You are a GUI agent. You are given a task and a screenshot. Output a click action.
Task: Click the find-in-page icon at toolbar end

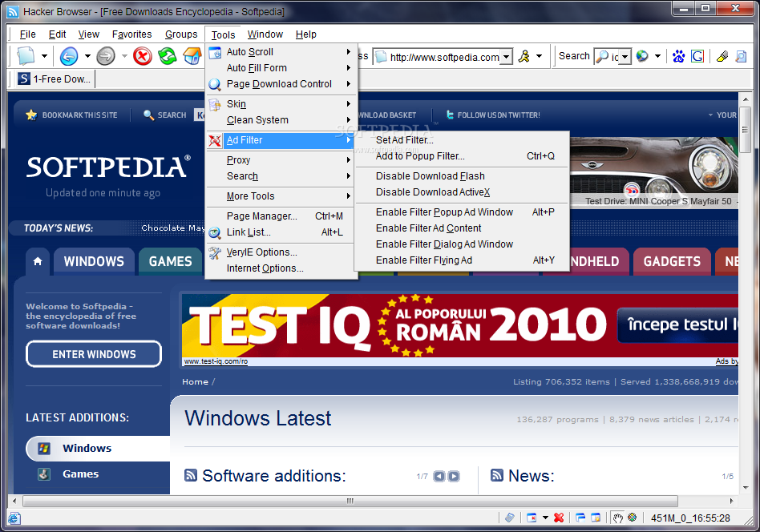coord(741,57)
